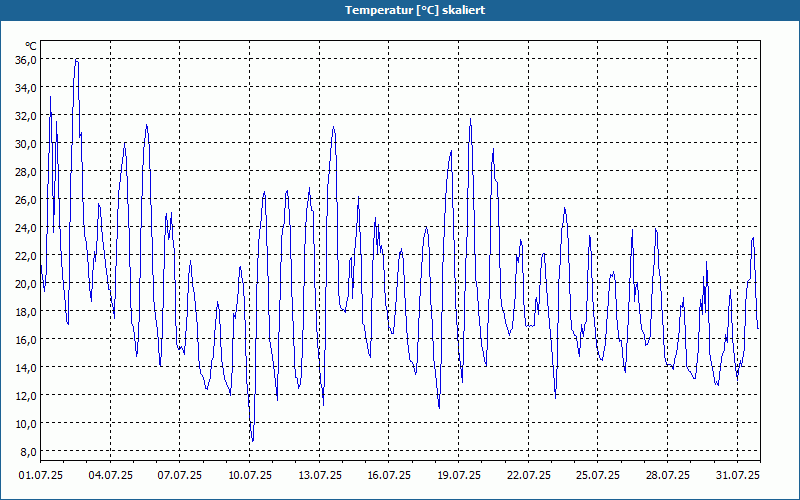800x500 pixels.
Task: Click the 19.07.25 date label
Action: (x=459, y=476)
